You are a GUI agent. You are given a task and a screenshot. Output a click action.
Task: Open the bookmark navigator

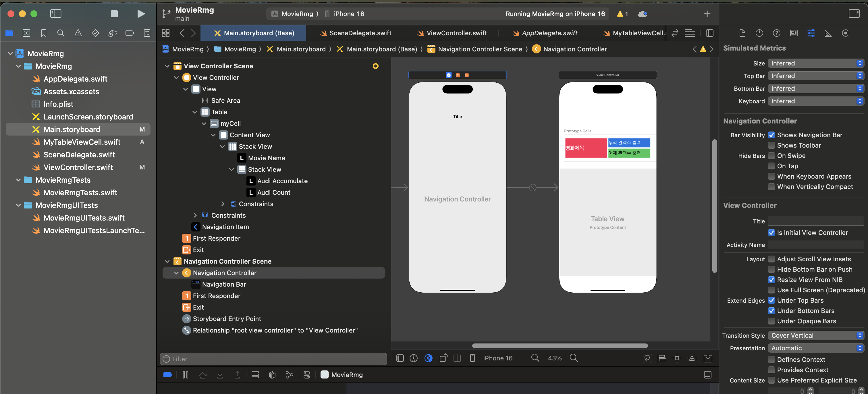pyautogui.click(x=43, y=33)
